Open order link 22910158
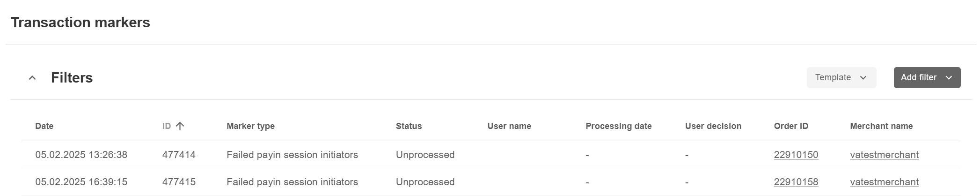The width and height of the screenshot is (980, 196). [x=796, y=182]
